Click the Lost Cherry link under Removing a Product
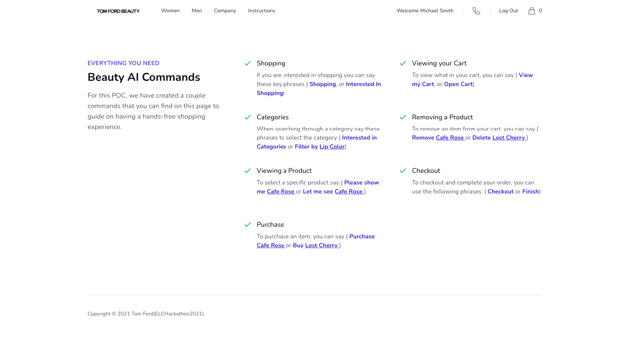 click(x=509, y=137)
